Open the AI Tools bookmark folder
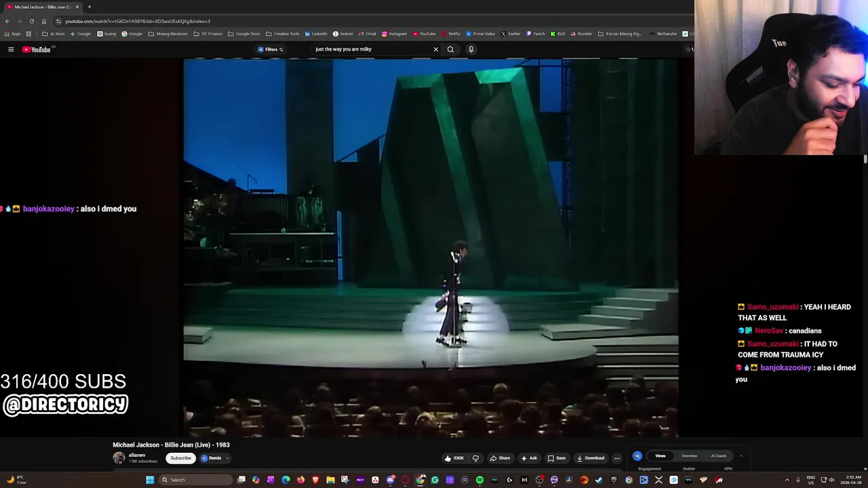The image size is (868, 488). click(x=53, y=34)
